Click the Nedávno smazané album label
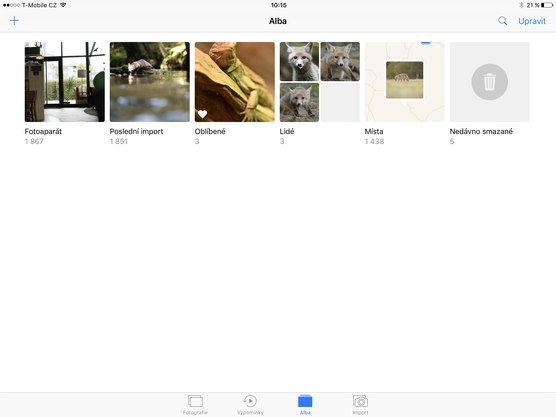Screen dimensions: 556x417 pyautogui.click(x=481, y=131)
